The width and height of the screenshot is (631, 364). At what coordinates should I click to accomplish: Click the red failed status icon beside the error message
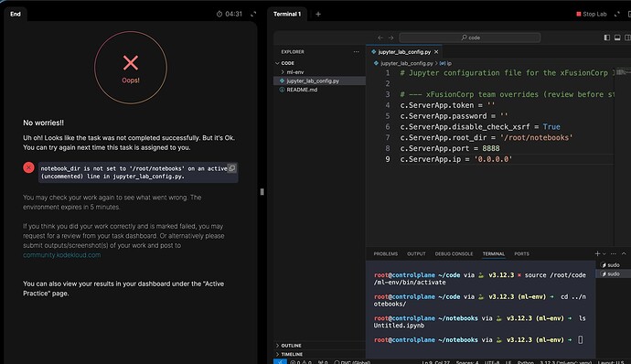pyautogui.click(x=28, y=167)
